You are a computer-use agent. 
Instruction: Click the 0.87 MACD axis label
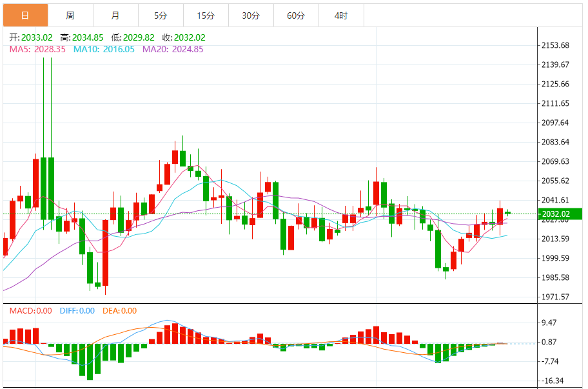[549, 342]
